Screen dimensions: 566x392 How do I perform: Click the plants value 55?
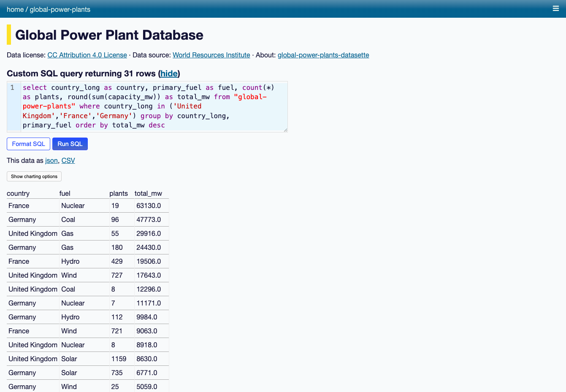122,233
